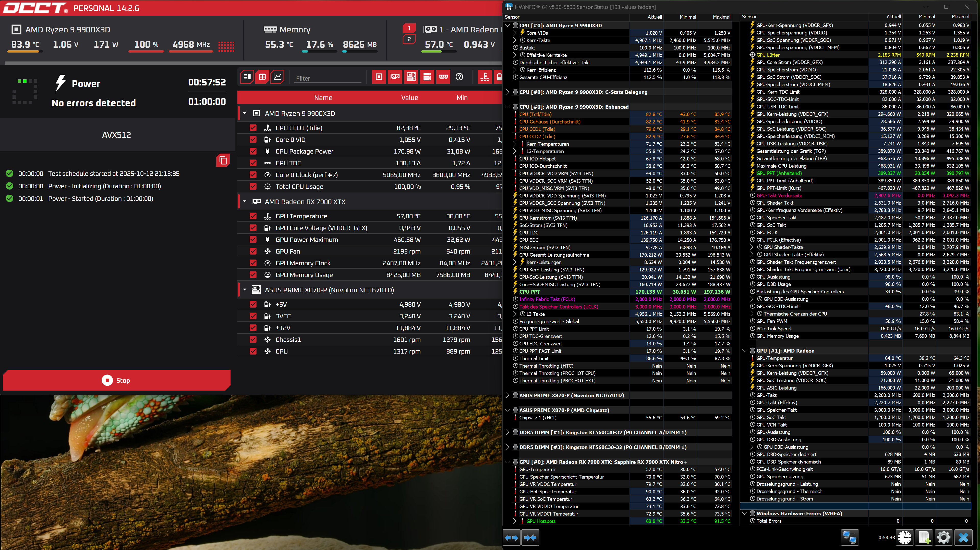This screenshot has height=550, width=980.
Task: Copy the test log with clipboard icon
Action: [223, 160]
